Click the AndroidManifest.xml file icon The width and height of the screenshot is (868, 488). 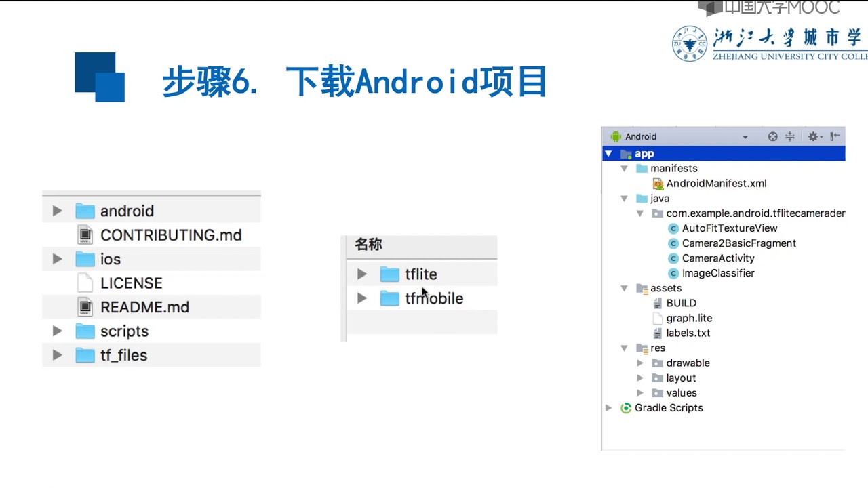tap(658, 184)
